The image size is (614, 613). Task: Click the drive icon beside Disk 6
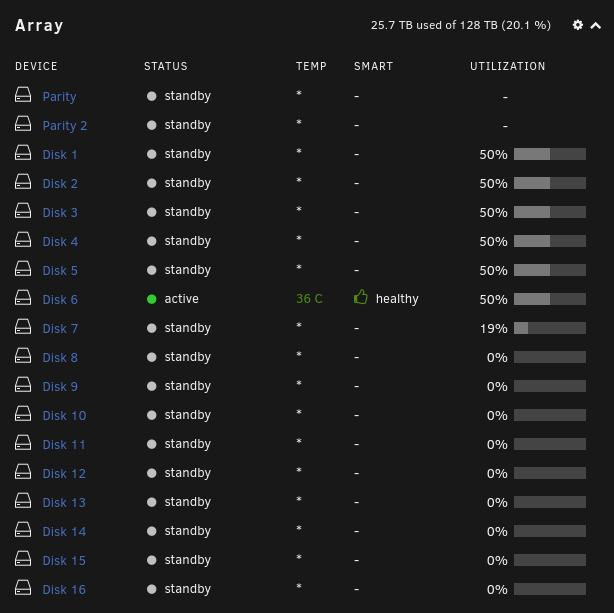coord(23,297)
